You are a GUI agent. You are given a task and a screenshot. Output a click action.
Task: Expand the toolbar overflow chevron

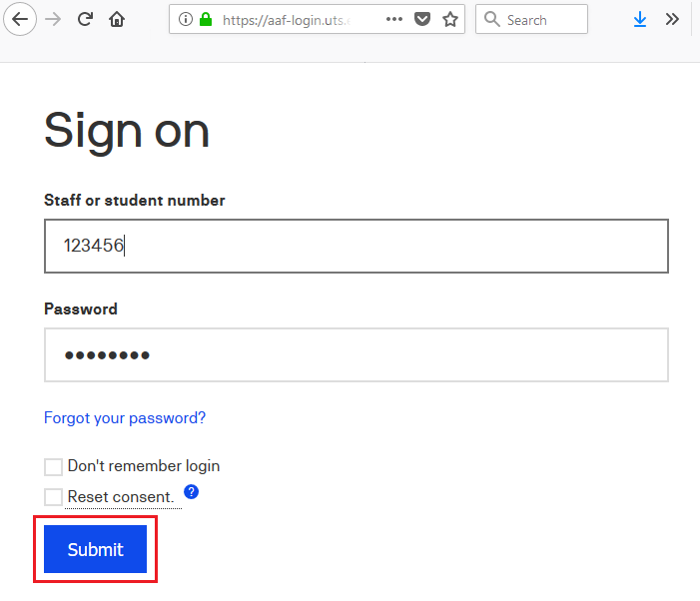pos(672,19)
